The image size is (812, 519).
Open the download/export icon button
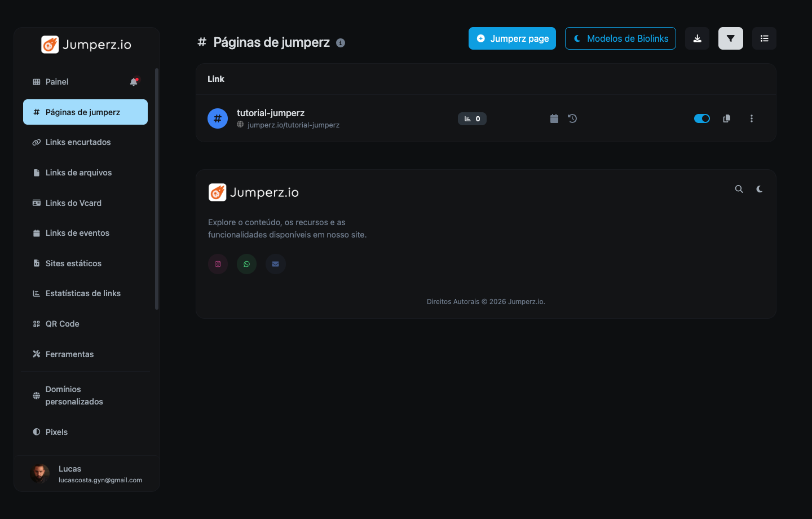pyautogui.click(x=697, y=38)
